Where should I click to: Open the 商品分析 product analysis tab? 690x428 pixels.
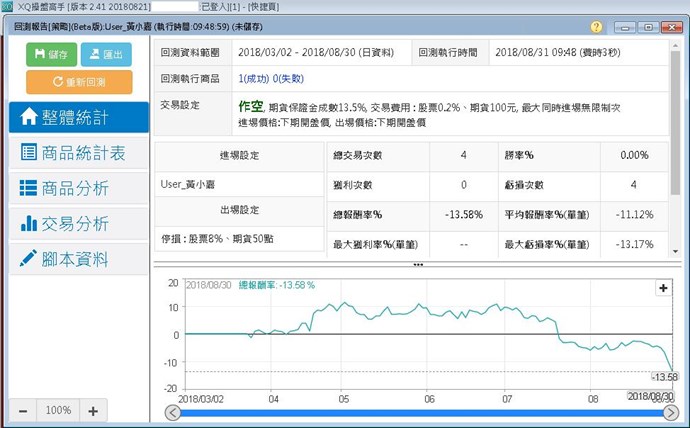click(x=76, y=188)
